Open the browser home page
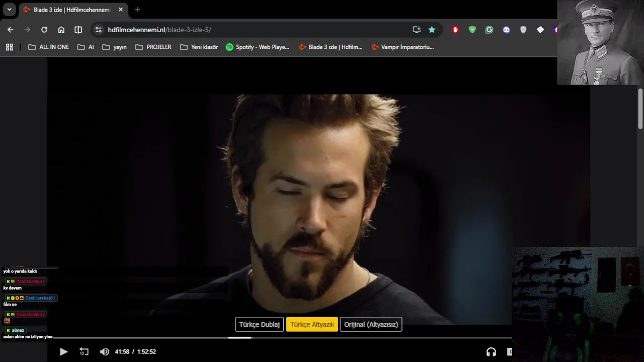The width and height of the screenshot is (644, 362). 61,30
